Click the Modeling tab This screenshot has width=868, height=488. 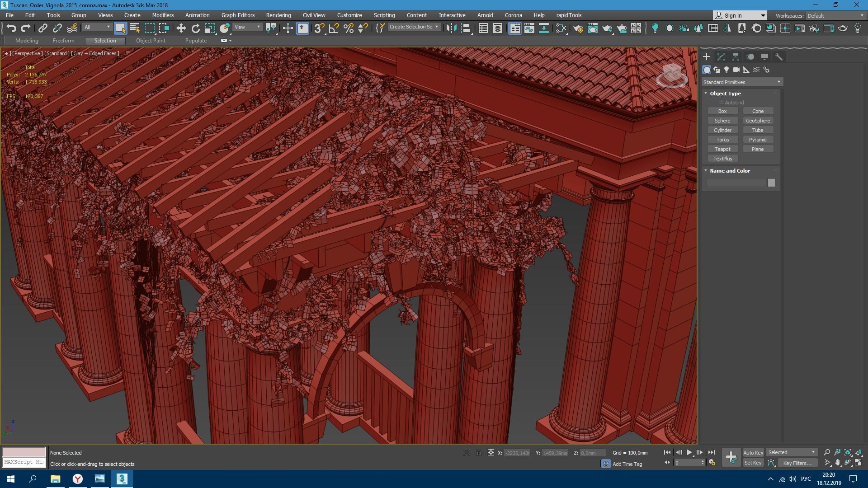click(26, 40)
